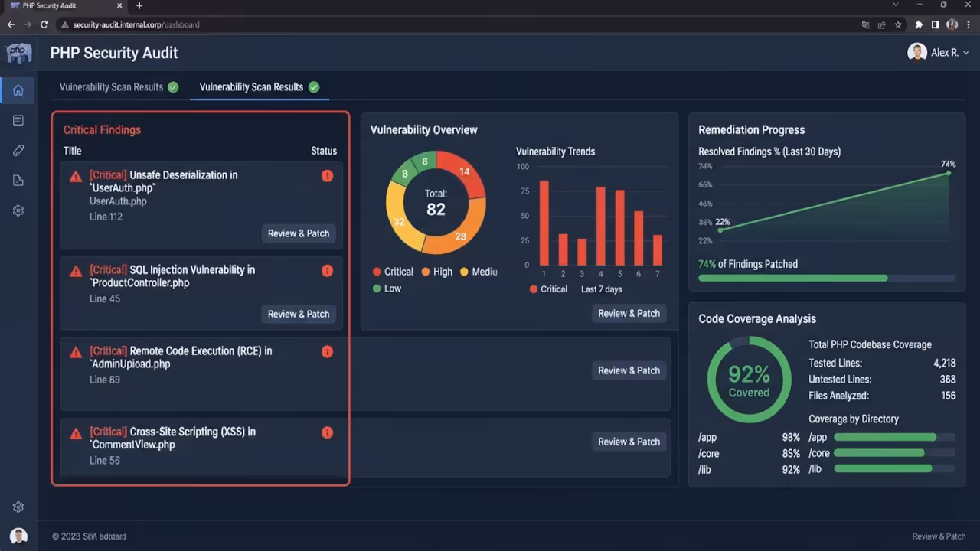The image size is (980, 551).
Task: Click the Tested Lines value 4,218
Action: 944,364
